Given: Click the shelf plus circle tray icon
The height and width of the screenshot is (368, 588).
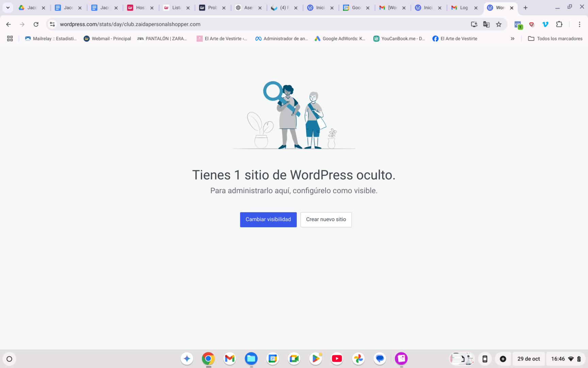Looking at the screenshot, I should tap(503, 359).
